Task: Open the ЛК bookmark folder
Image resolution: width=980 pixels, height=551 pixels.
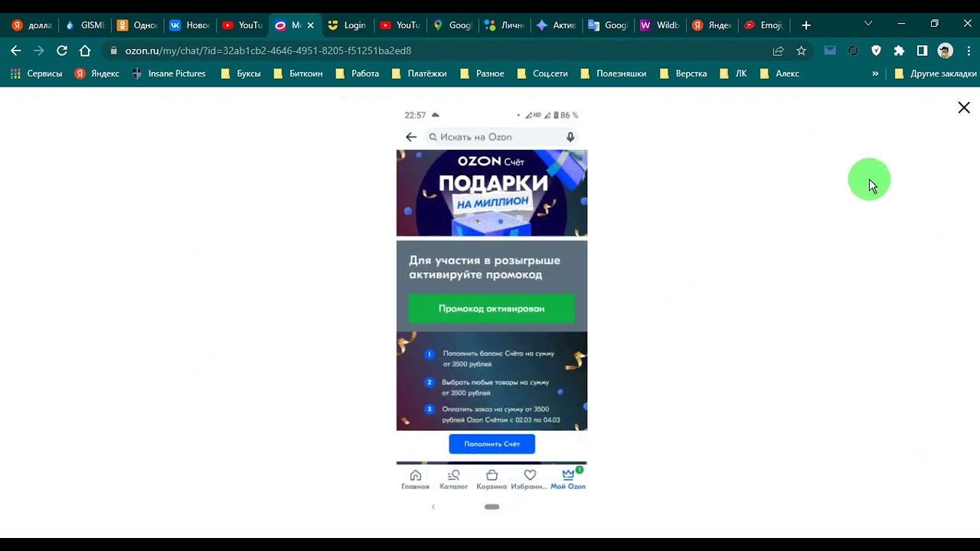Action: (733, 73)
